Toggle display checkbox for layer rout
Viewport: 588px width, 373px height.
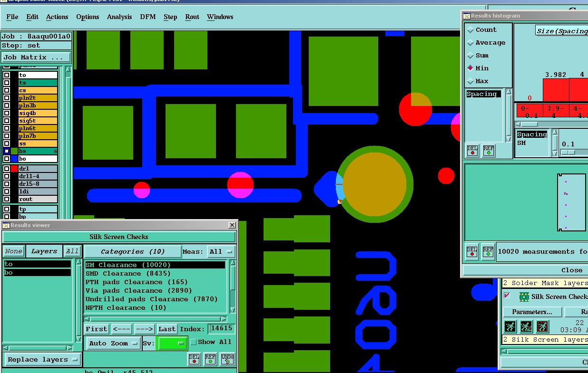(7, 199)
